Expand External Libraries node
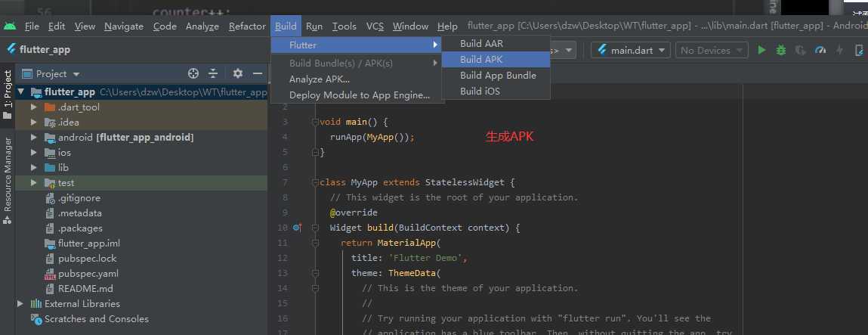 (20, 303)
